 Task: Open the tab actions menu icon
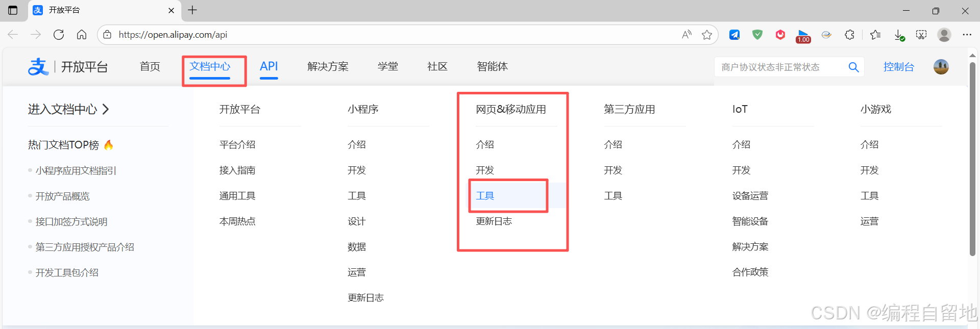pyautogui.click(x=13, y=10)
